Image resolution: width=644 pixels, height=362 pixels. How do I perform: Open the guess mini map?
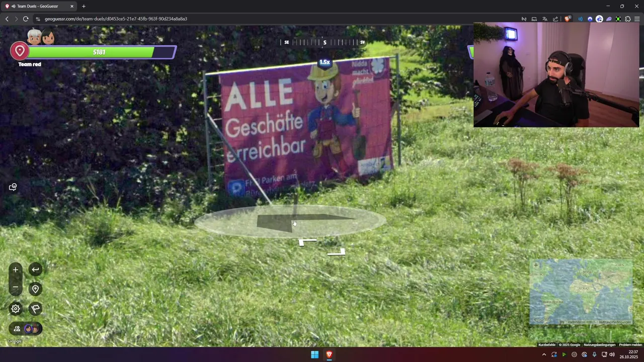tap(581, 292)
